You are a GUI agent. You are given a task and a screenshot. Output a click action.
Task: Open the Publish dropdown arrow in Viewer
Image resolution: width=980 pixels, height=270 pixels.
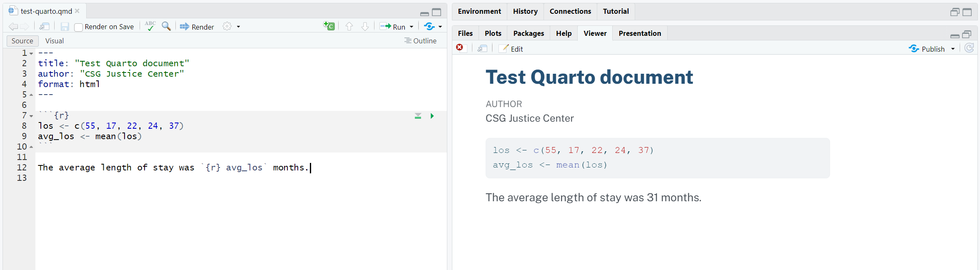pos(953,49)
